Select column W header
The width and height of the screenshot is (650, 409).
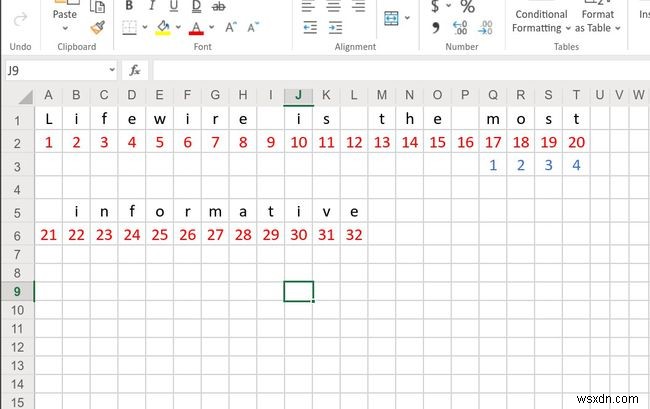[638, 95]
